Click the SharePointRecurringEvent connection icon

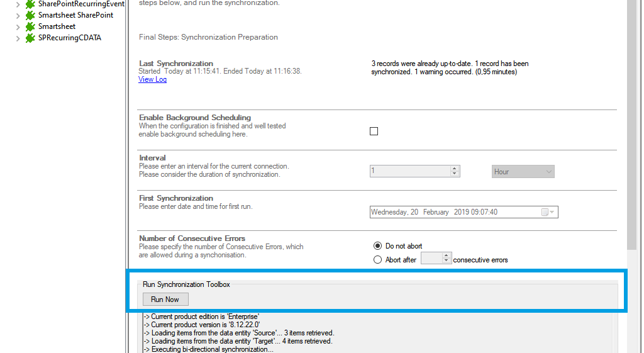pyautogui.click(x=30, y=4)
